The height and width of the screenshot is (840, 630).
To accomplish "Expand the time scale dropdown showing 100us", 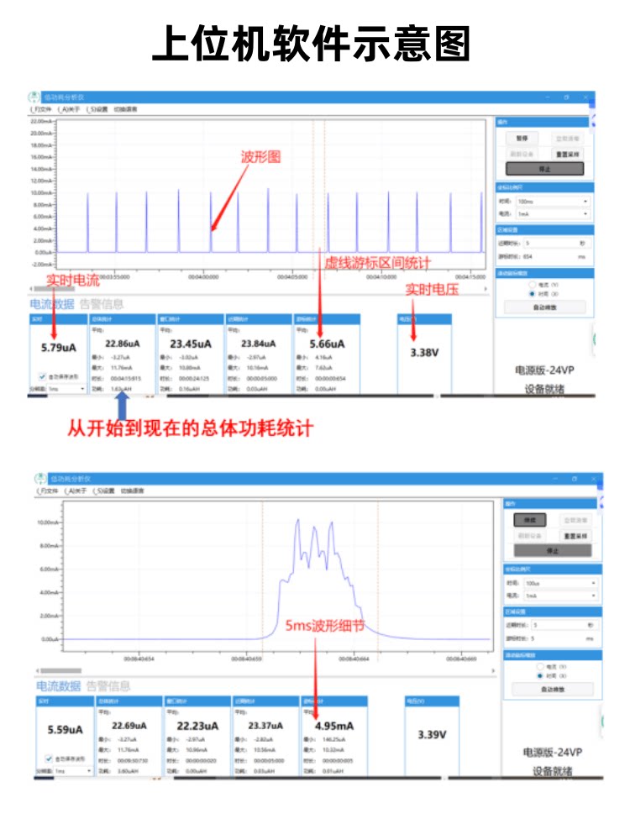I will [559, 582].
